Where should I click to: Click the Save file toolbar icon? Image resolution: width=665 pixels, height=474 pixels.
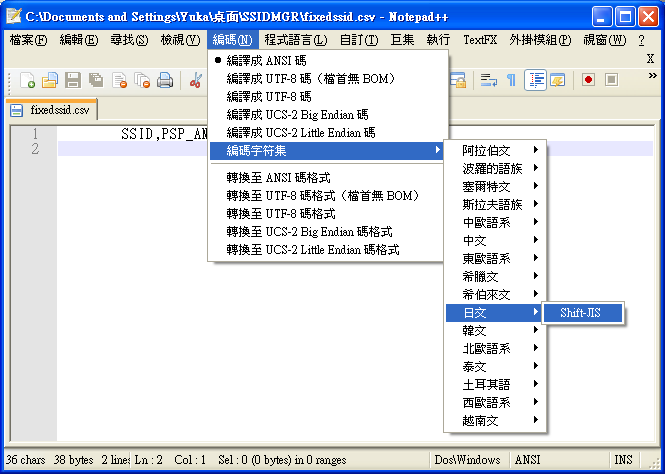pyautogui.click(x=72, y=80)
